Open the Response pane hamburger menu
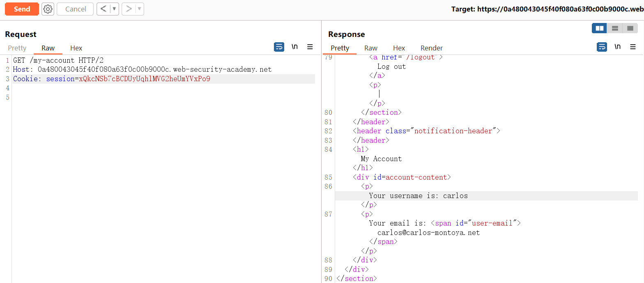Screen dimensions: 644x283 [633, 47]
